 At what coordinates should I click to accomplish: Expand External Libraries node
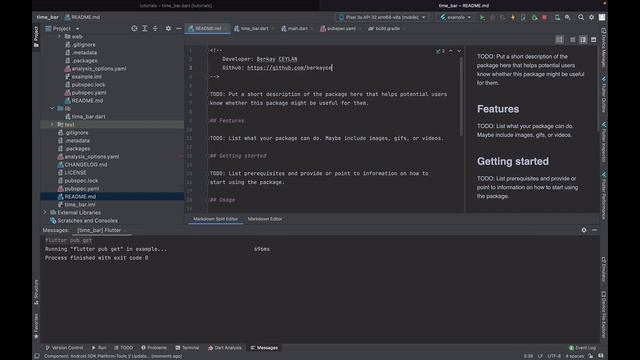[x=45, y=213]
